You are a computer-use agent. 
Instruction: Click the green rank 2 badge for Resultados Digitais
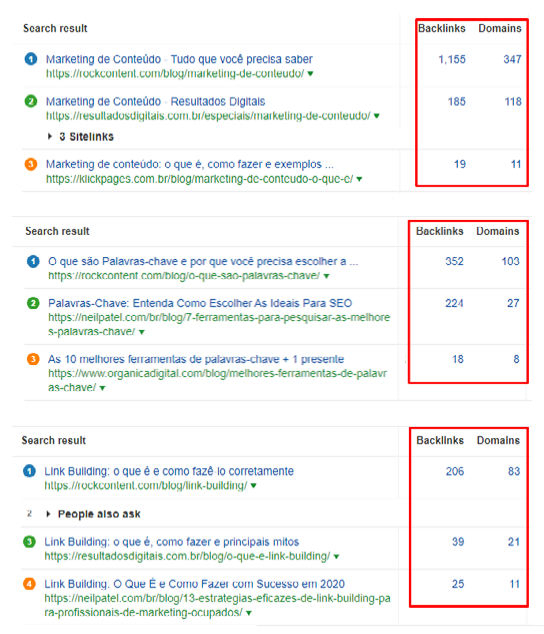tap(31, 101)
